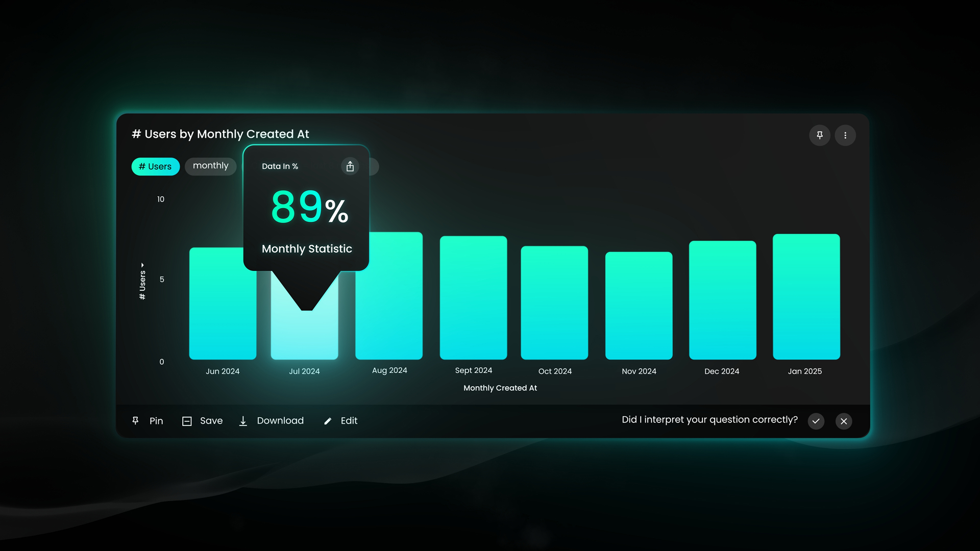The height and width of the screenshot is (551, 980).
Task: Open the three-dot options menu
Action: [845, 135]
